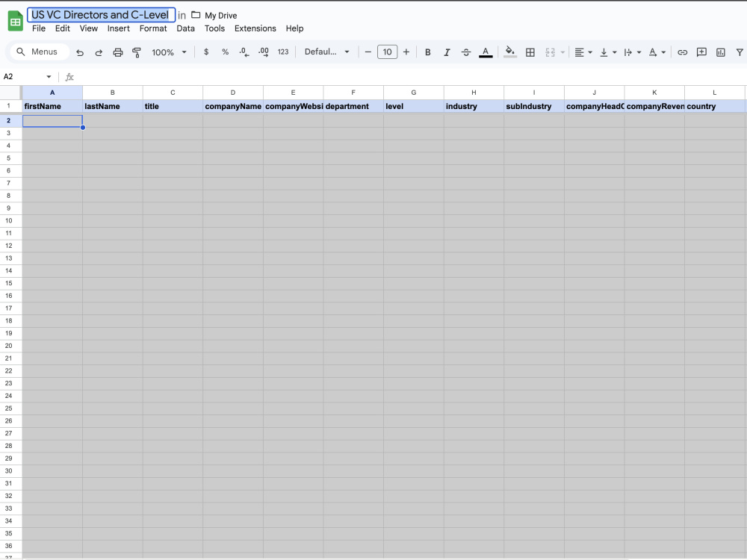This screenshot has height=560, width=747.
Task: Open the Extensions menu
Action: pos(255,28)
